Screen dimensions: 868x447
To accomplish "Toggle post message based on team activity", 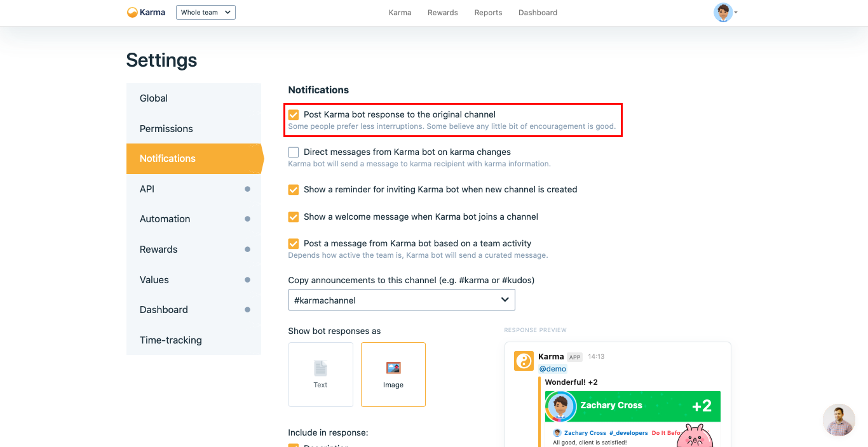I will (x=294, y=244).
